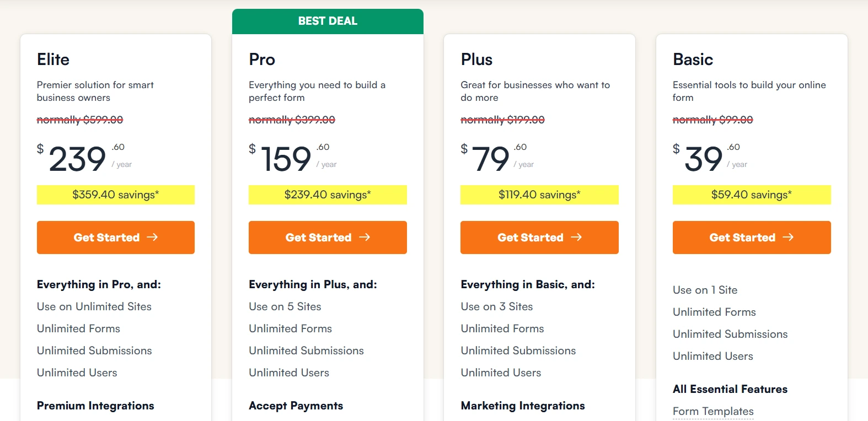Click the Get Started button for the Basic plan

point(751,237)
